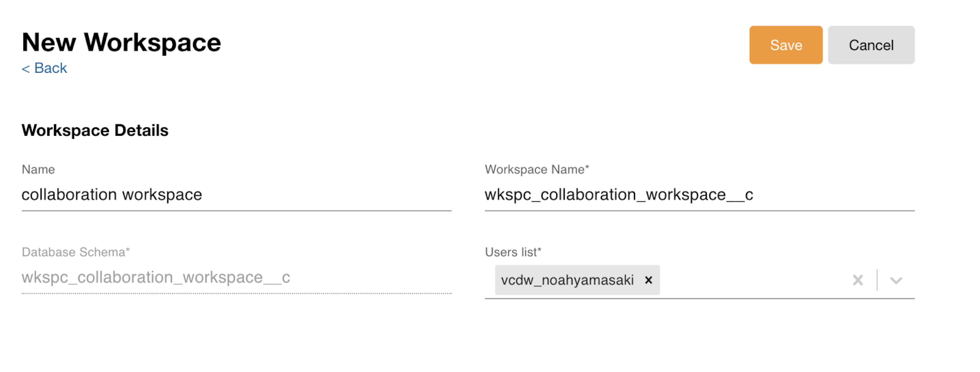
Task: Remove the vcdw_noahyamasaki user tag
Action: point(649,280)
